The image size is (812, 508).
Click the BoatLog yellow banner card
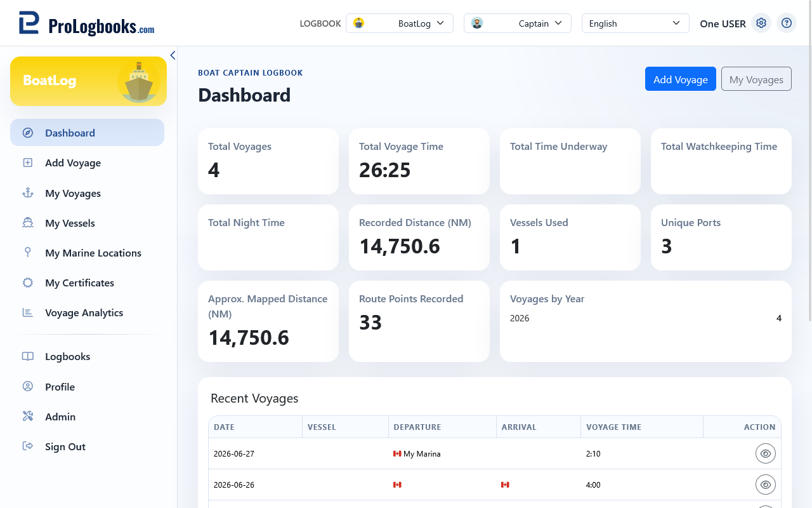(x=88, y=81)
